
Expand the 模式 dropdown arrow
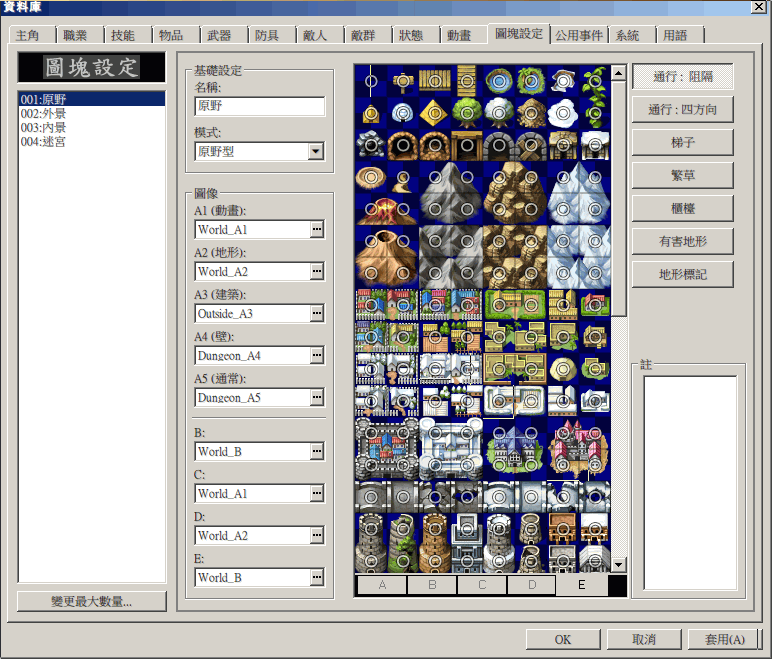click(316, 151)
